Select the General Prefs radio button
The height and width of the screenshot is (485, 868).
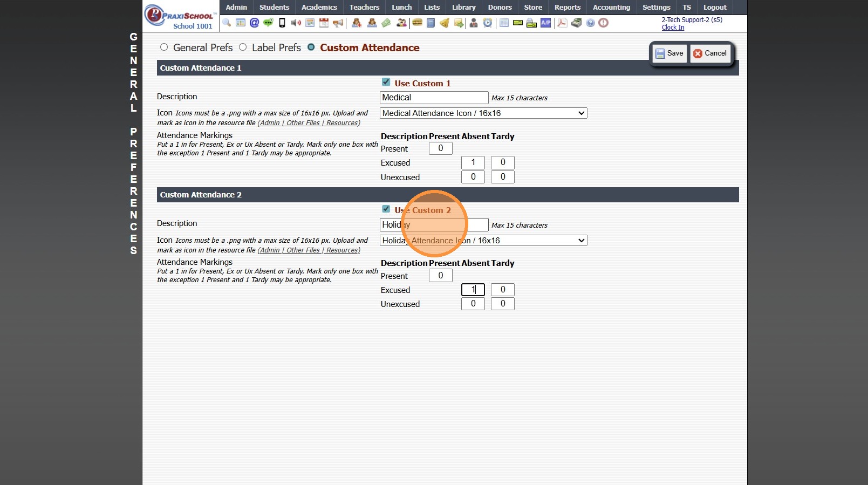(164, 47)
